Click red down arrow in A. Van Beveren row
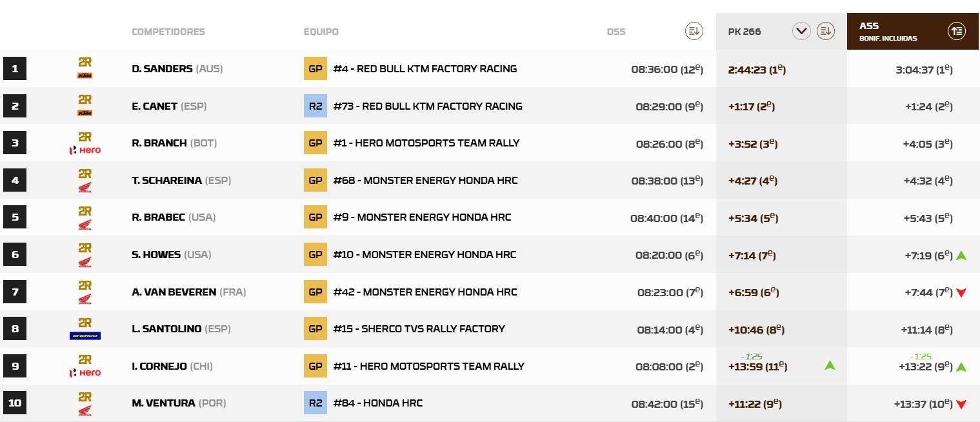The width and height of the screenshot is (980, 422). pyautogui.click(x=961, y=293)
